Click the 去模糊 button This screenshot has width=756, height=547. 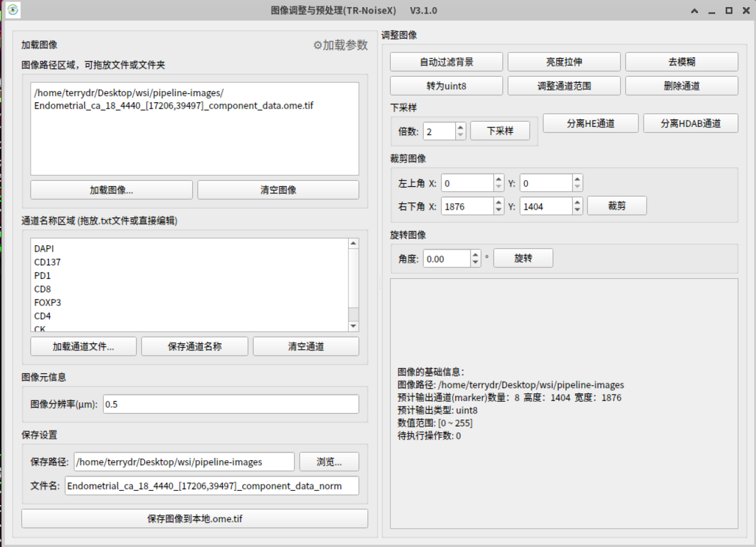click(x=682, y=62)
